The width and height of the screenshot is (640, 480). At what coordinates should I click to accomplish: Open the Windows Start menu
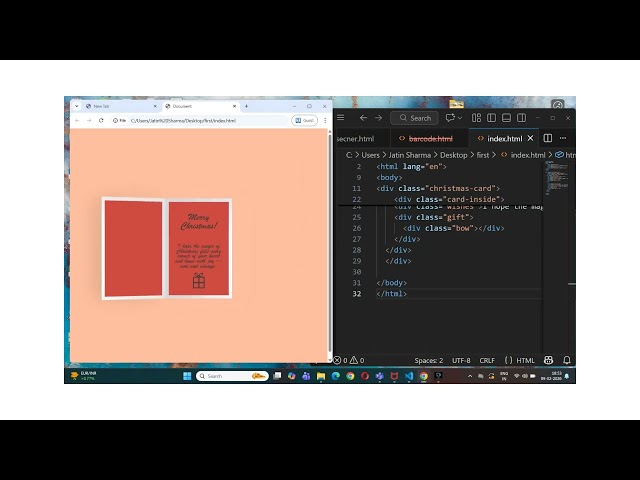[x=187, y=376]
